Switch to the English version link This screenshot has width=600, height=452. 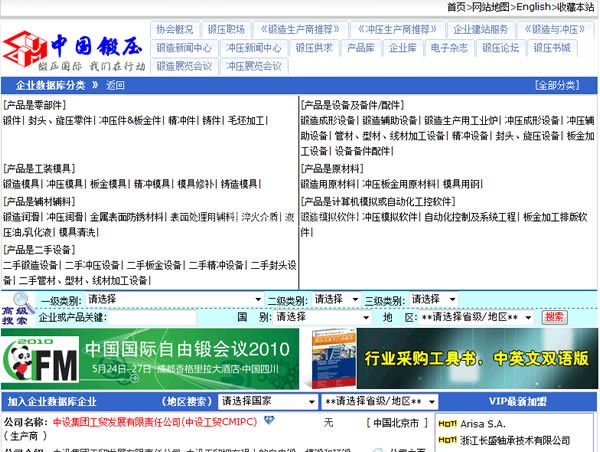point(533,7)
